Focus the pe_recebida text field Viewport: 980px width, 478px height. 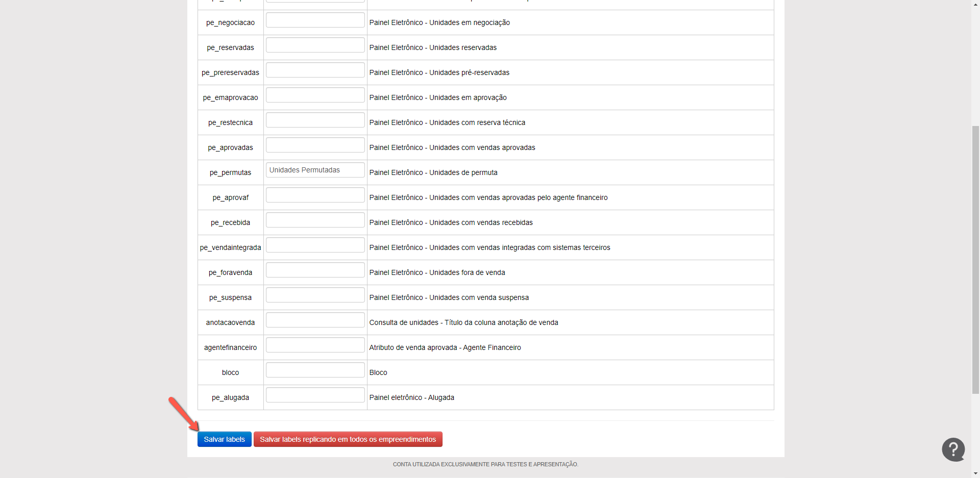[x=315, y=220]
